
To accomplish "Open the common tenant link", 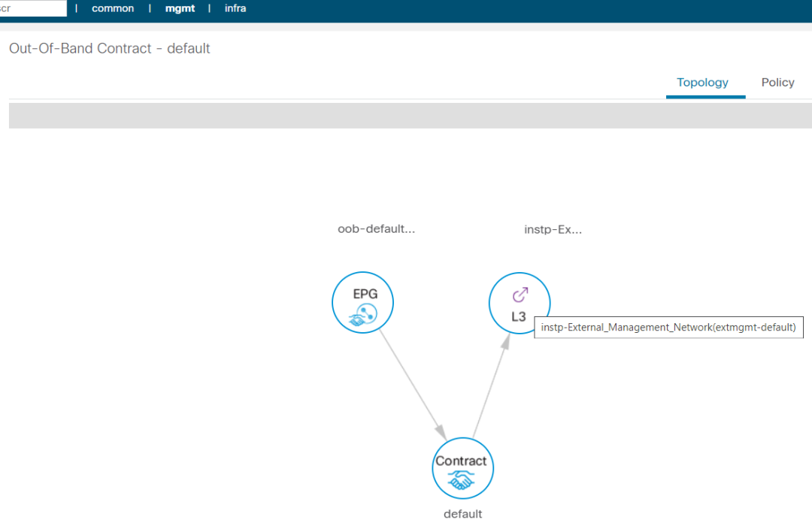I will (112, 8).
